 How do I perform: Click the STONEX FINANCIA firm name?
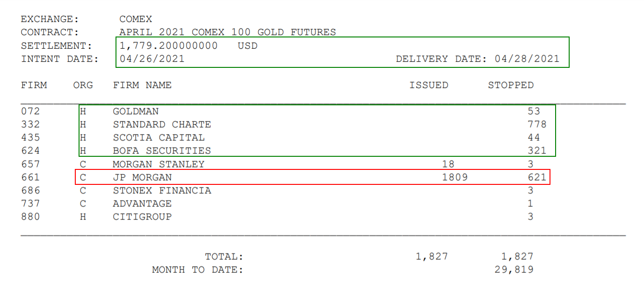[x=162, y=190]
